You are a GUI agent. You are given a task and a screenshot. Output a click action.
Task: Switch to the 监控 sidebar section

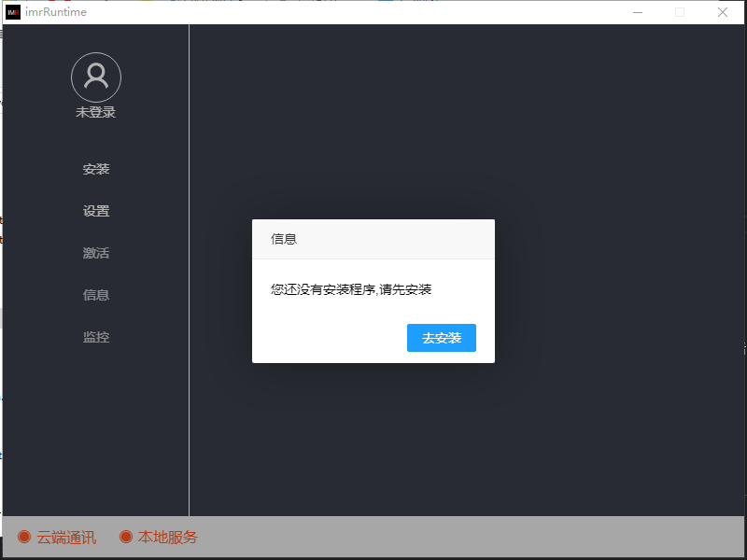(x=96, y=337)
